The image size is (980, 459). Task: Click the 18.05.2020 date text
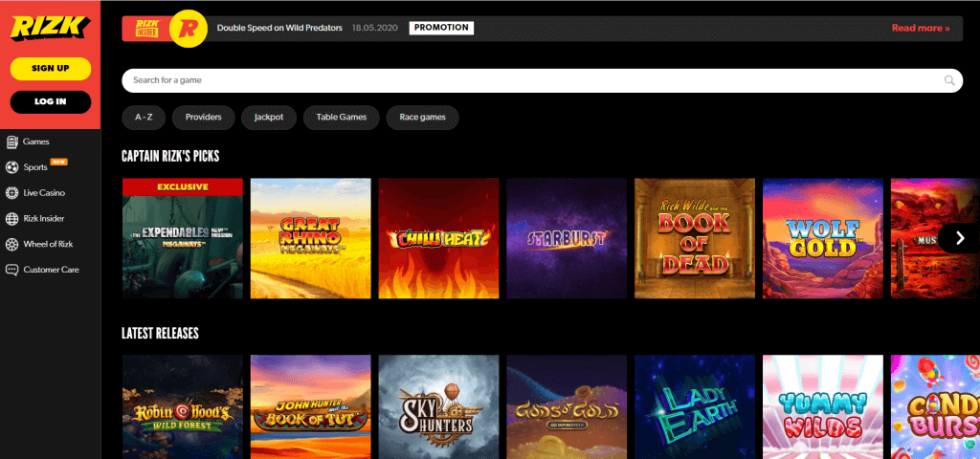pos(375,28)
